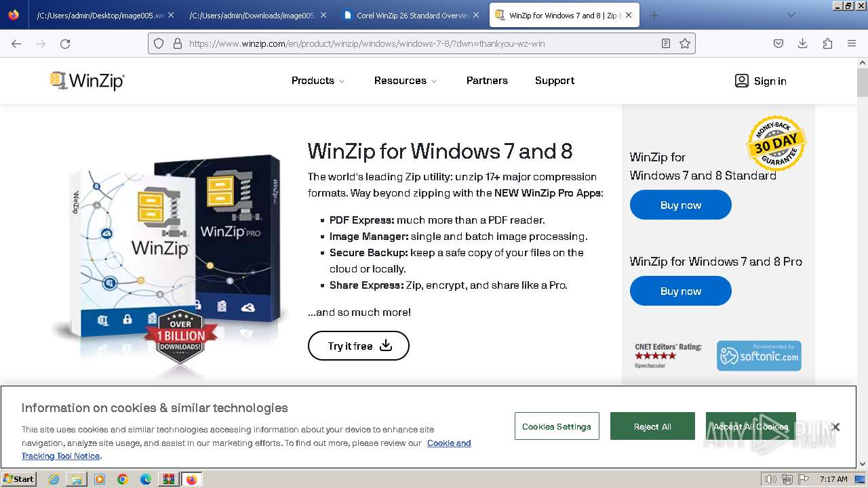The height and width of the screenshot is (488, 868).
Task: Launch Windows Media Player taskbar icon
Action: [x=100, y=479]
